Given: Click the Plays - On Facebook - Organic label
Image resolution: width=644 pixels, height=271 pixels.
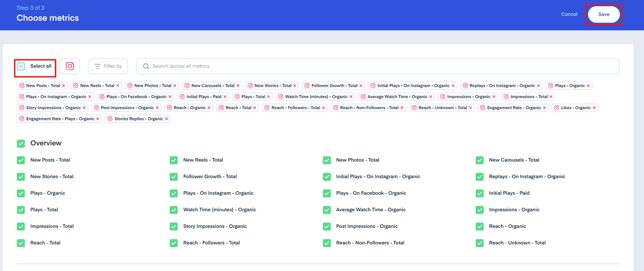Looking at the screenshot, I should (371, 193).
